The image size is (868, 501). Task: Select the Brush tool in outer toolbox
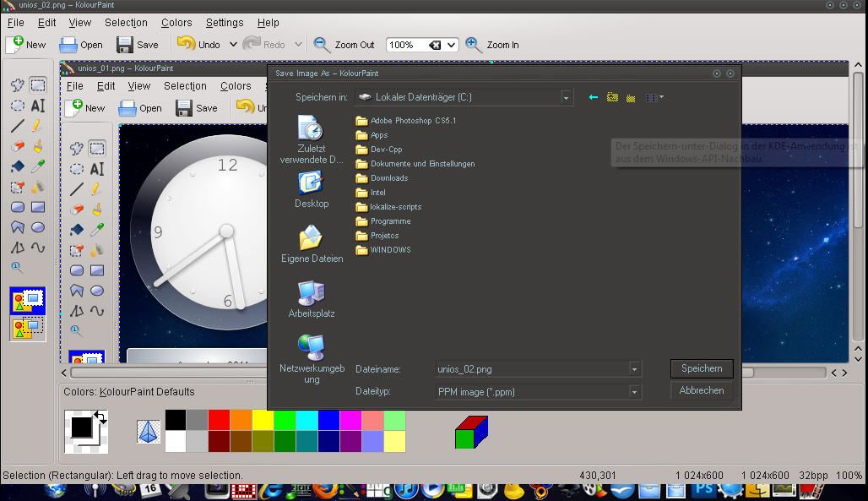point(38,147)
